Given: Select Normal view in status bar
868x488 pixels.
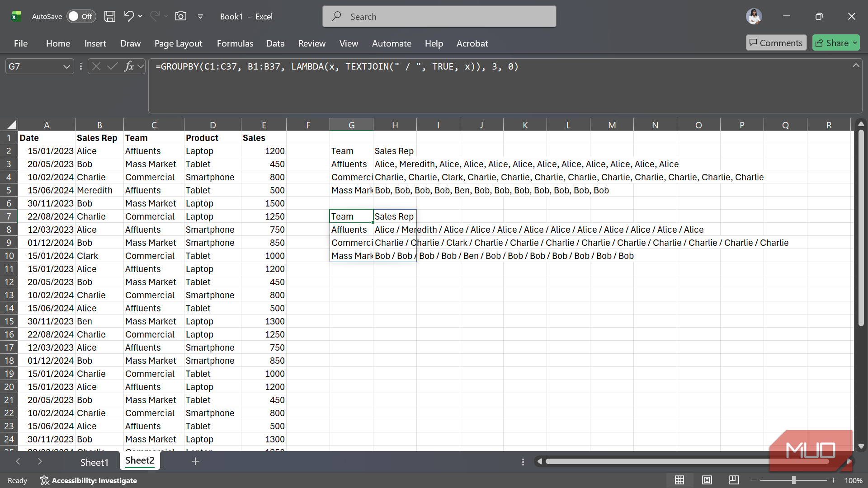Looking at the screenshot, I should click(679, 480).
